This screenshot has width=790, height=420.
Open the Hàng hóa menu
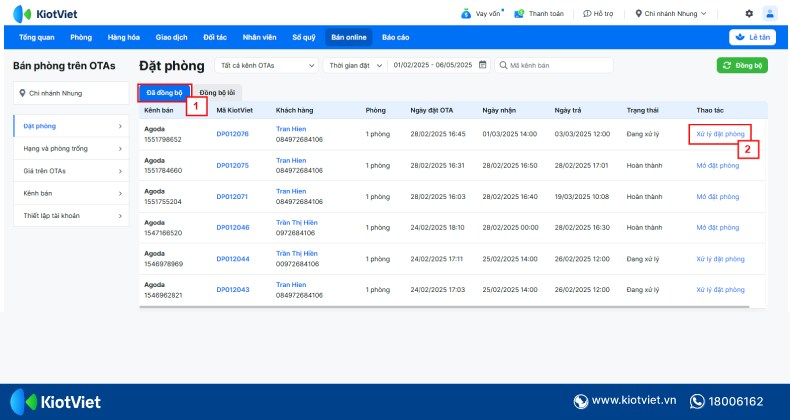tap(123, 37)
